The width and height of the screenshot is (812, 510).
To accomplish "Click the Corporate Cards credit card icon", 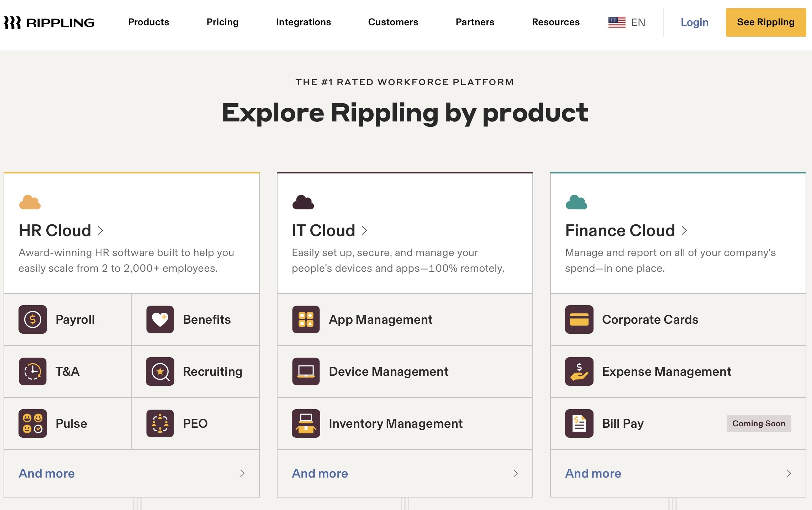I will pos(579,319).
